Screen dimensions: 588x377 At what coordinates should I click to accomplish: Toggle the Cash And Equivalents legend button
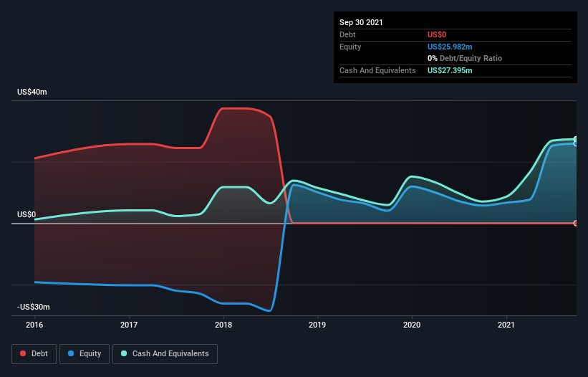[x=165, y=354]
